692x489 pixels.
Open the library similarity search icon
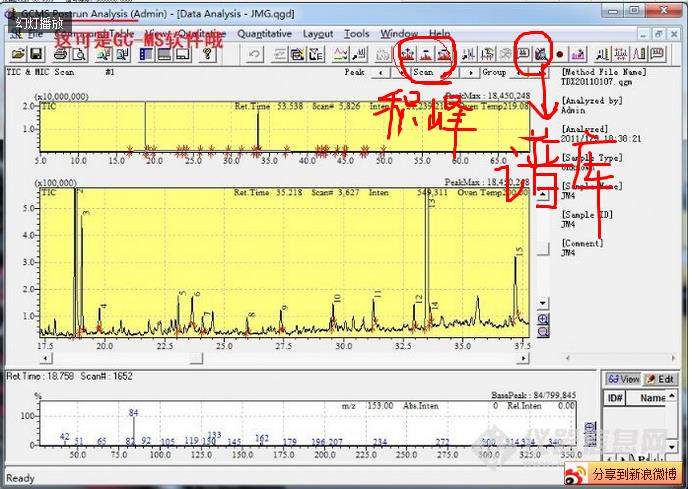click(x=542, y=54)
